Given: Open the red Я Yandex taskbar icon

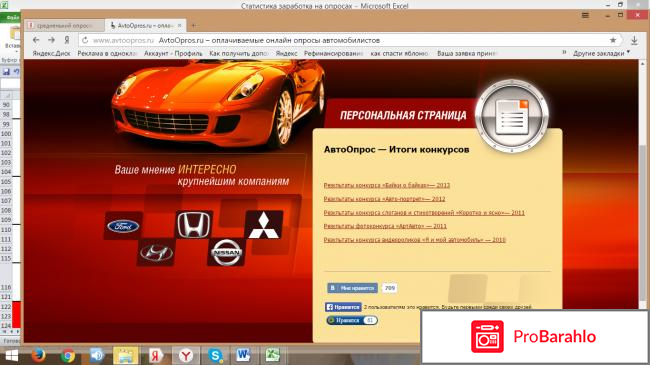Looking at the screenshot, I should pos(155,355).
